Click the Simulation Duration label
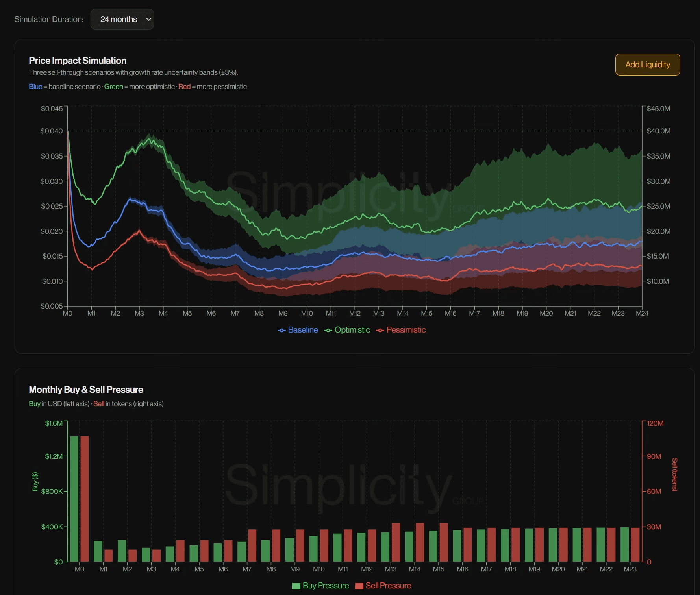Screen dimensions: 700x595 (49, 19)
